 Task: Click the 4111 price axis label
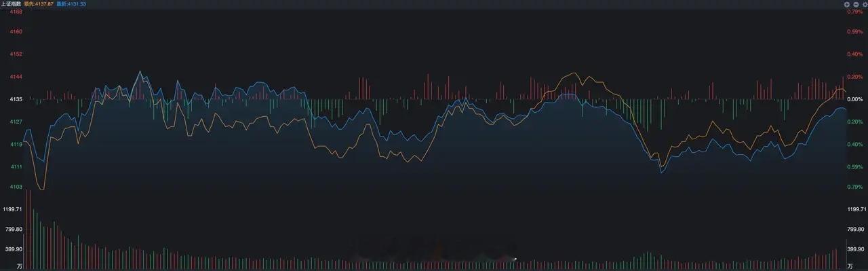click(16, 166)
